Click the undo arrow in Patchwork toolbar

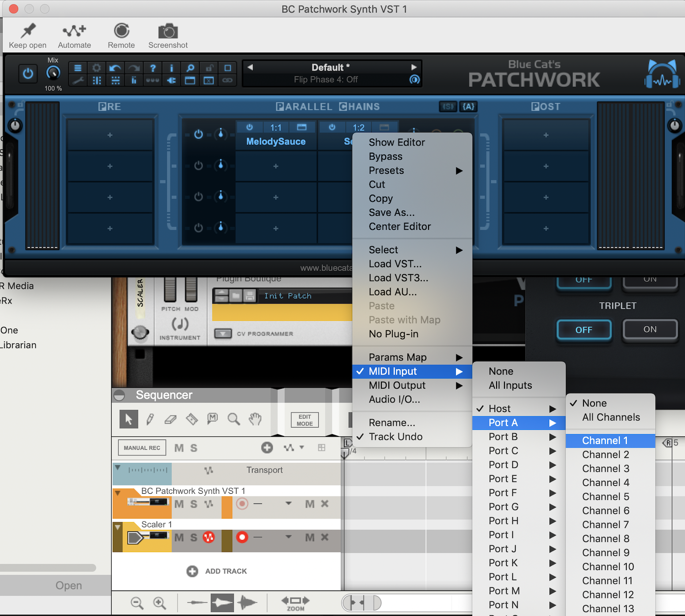click(x=115, y=68)
